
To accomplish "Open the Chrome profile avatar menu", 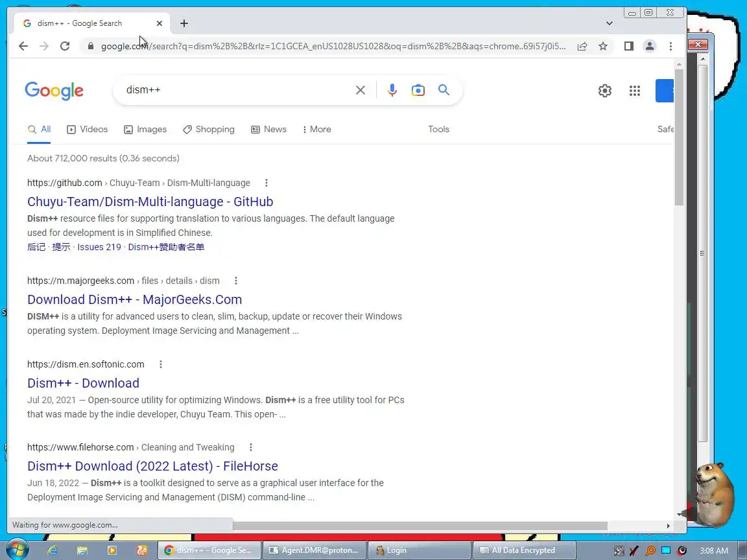I will point(649,46).
